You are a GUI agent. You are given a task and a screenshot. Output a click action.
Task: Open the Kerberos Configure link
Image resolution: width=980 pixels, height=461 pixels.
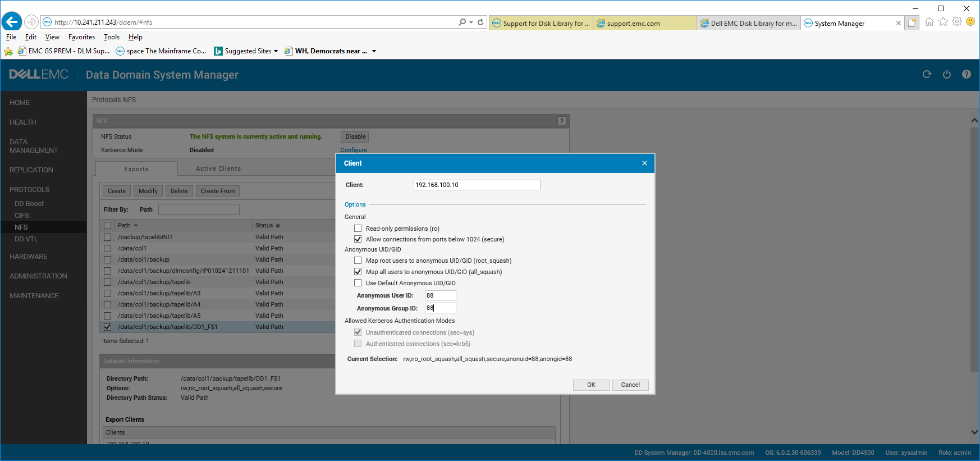point(354,150)
